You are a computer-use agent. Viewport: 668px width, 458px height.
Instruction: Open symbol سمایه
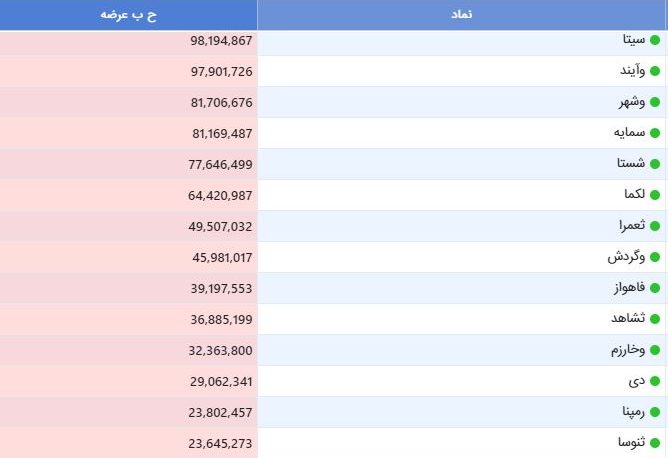point(630,133)
